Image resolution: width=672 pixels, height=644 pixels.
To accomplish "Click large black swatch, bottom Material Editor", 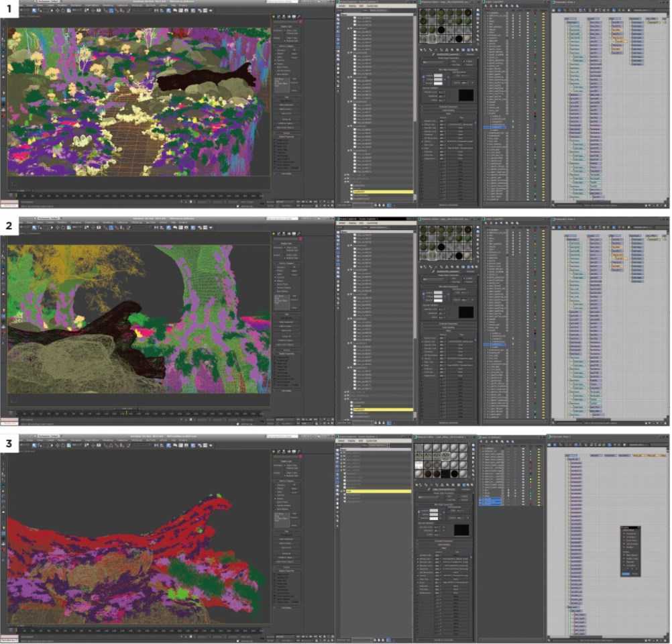I will pyautogui.click(x=461, y=530).
